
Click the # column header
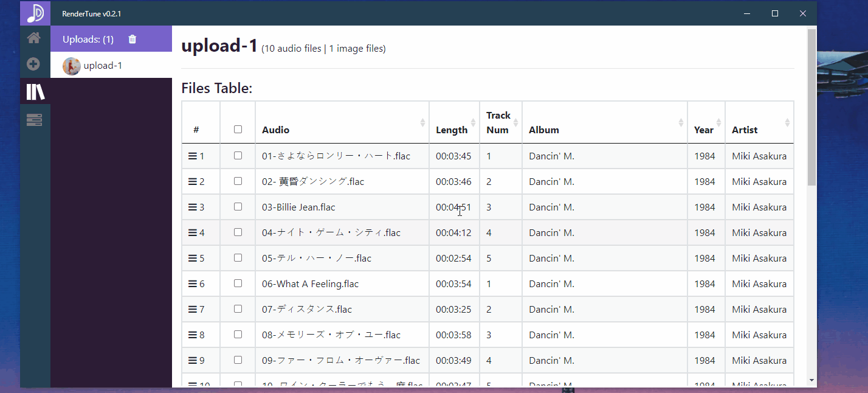point(201,122)
